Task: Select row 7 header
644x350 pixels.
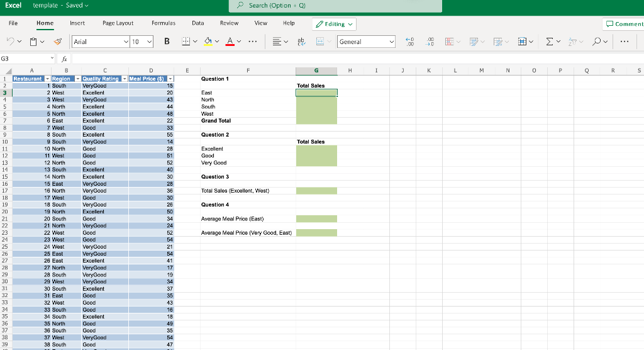Action: (x=5, y=120)
